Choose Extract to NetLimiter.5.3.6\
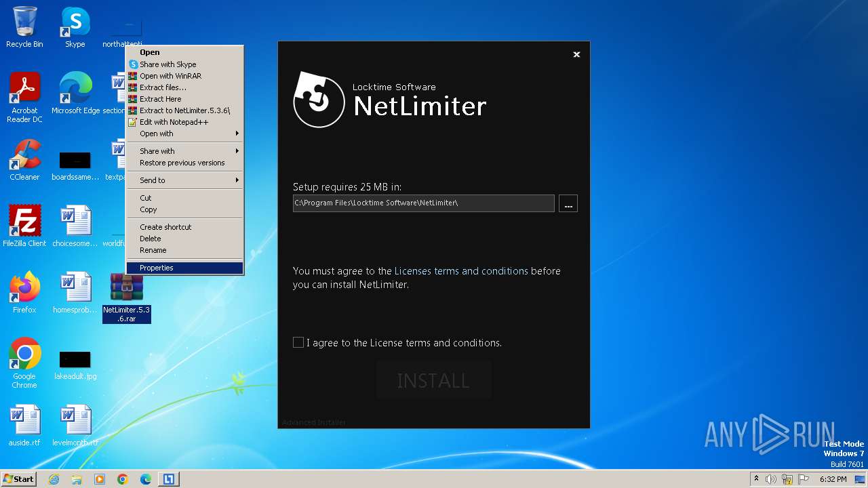The width and height of the screenshot is (868, 488). (x=184, y=110)
